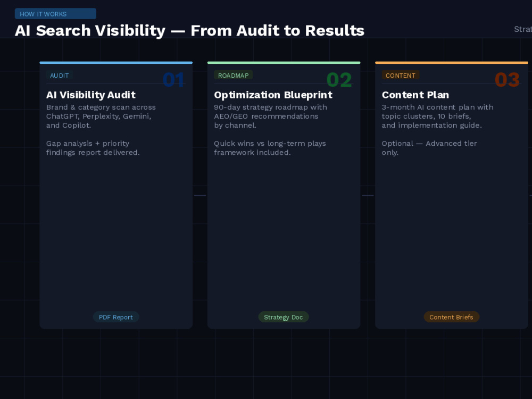The height and width of the screenshot is (399, 532).
Task: Click the HOW IT WORKS badge
Action: [x=55, y=14]
